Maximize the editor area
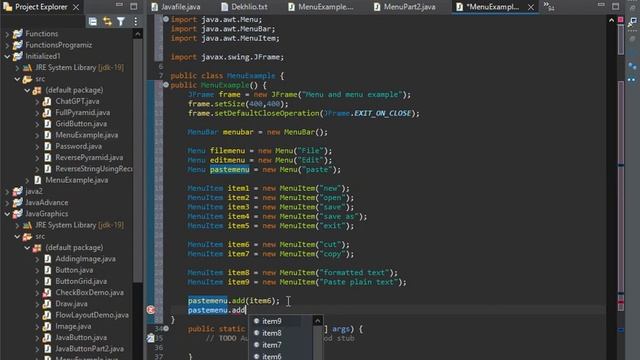The width and height of the screenshot is (640, 360). pyautogui.click(x=616, y=6)
